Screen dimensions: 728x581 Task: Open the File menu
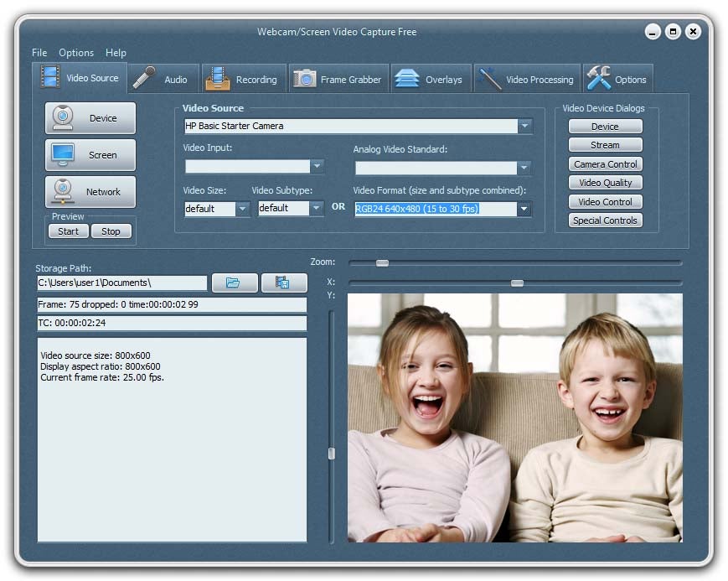point(39,53)
